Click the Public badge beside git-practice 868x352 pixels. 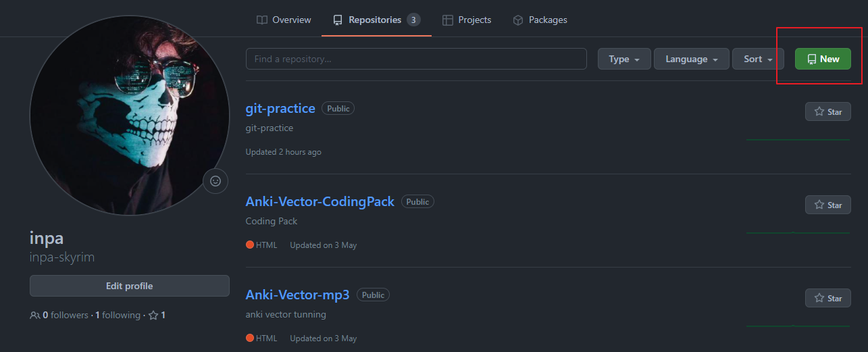click(x=338, y=108)
